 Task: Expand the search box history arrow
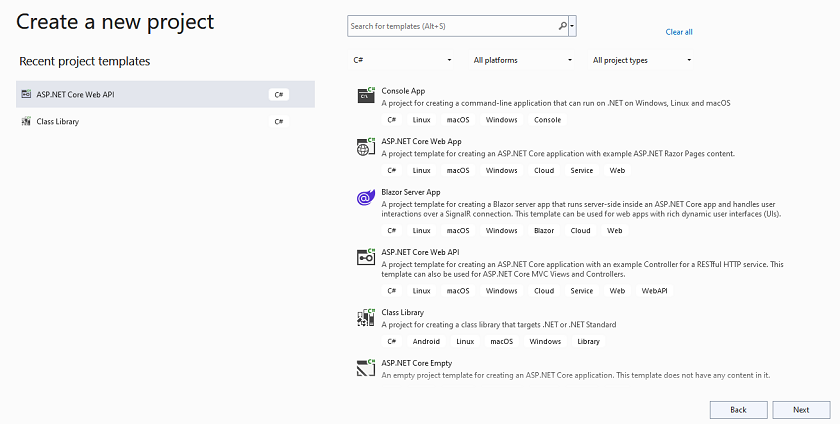tap(573, 26)
